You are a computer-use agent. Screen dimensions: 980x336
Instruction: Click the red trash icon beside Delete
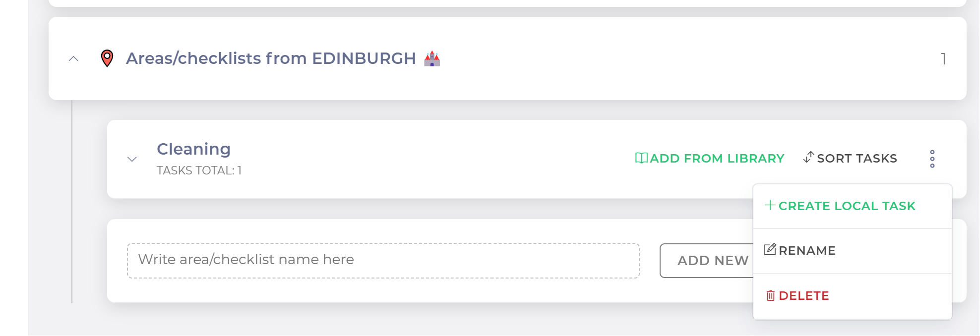[x=771, y=296]
